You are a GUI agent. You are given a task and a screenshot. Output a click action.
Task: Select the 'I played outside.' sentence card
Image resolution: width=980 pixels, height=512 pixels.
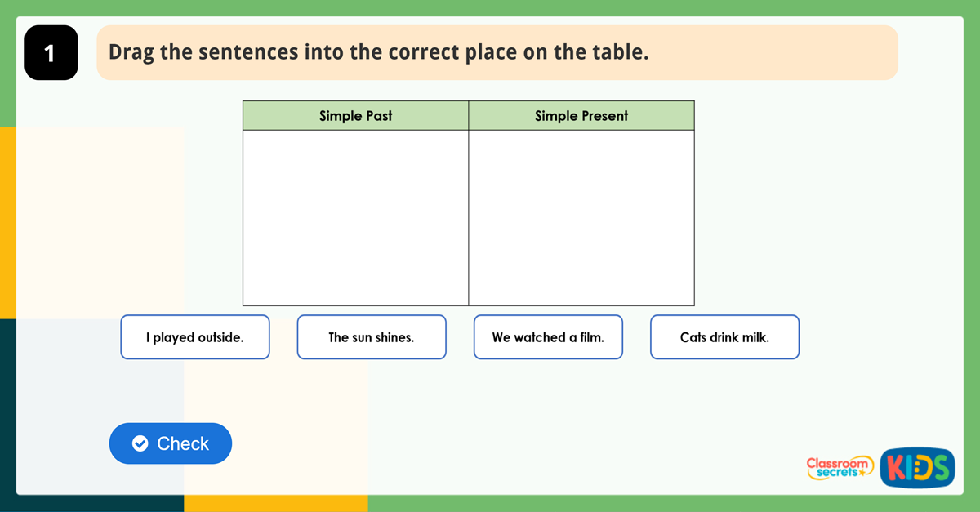click(194, 336)
